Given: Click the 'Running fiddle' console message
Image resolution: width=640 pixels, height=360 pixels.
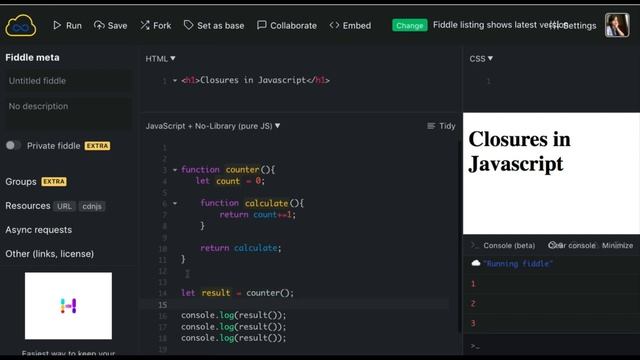Looking at the screenshot, I should 518,264.
